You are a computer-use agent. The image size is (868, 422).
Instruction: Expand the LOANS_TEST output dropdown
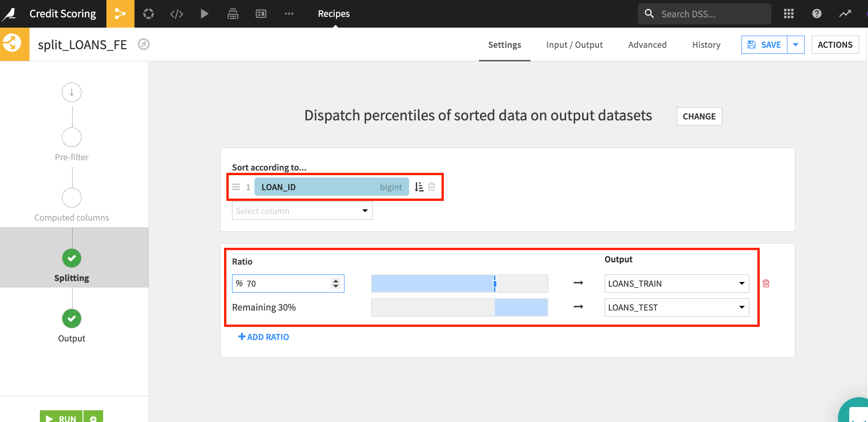(676, 307)
